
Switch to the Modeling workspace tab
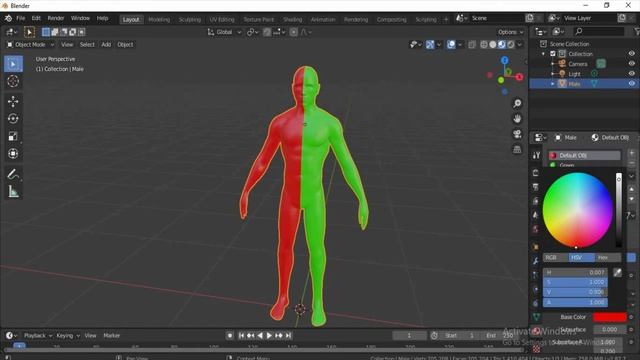point(159,20)
